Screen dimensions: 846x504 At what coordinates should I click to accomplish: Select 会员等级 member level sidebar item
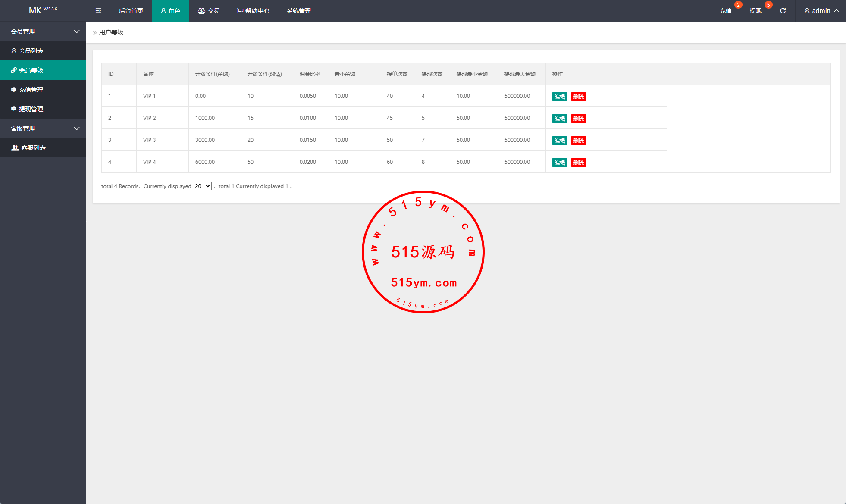tap(31, 70)
